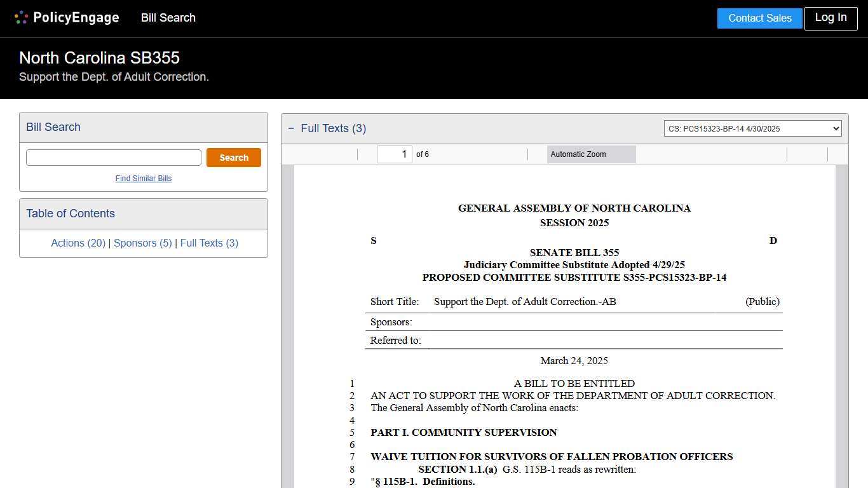
Task: Click the "Log In" button
Action: point(831,18)
